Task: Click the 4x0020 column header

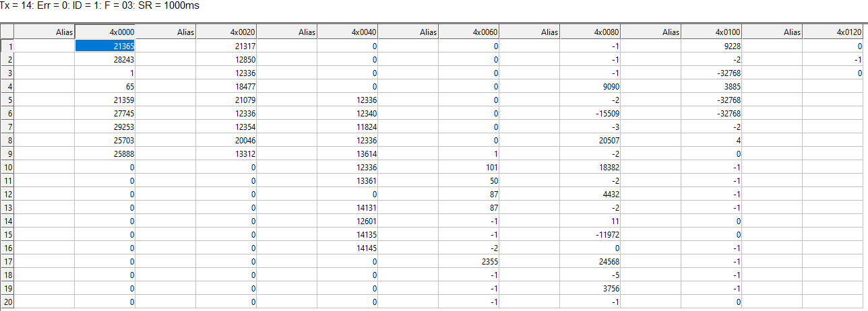Action: 226,32
